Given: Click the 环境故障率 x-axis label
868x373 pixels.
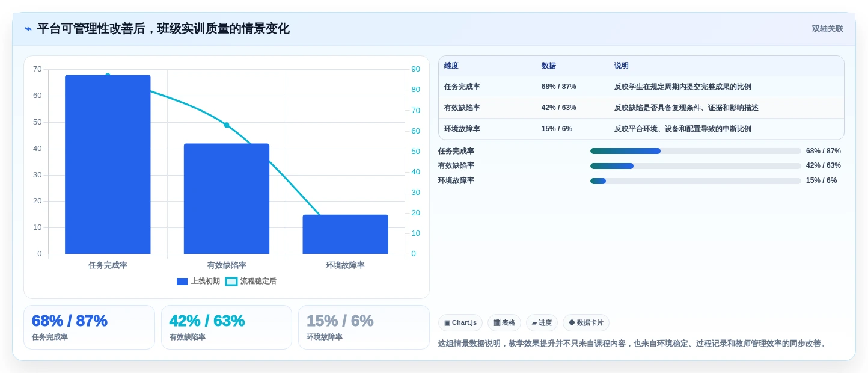Looking at the screenshot, I should click(x=345, y=265).
